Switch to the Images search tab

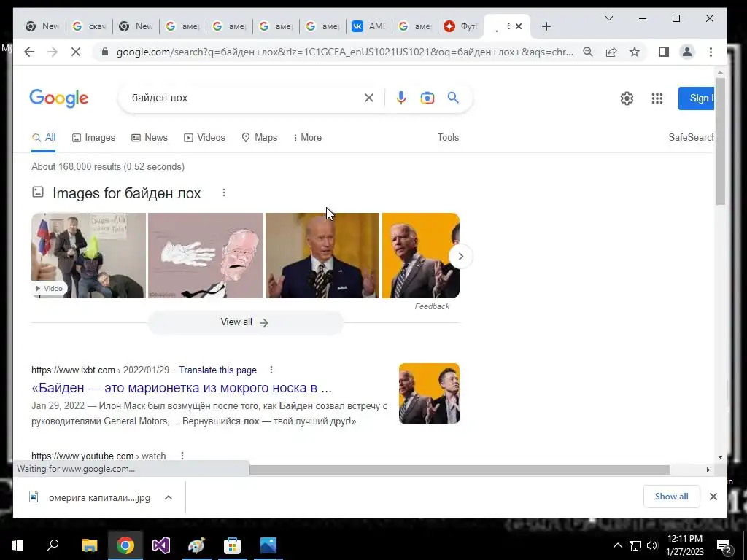coord(94,138)
